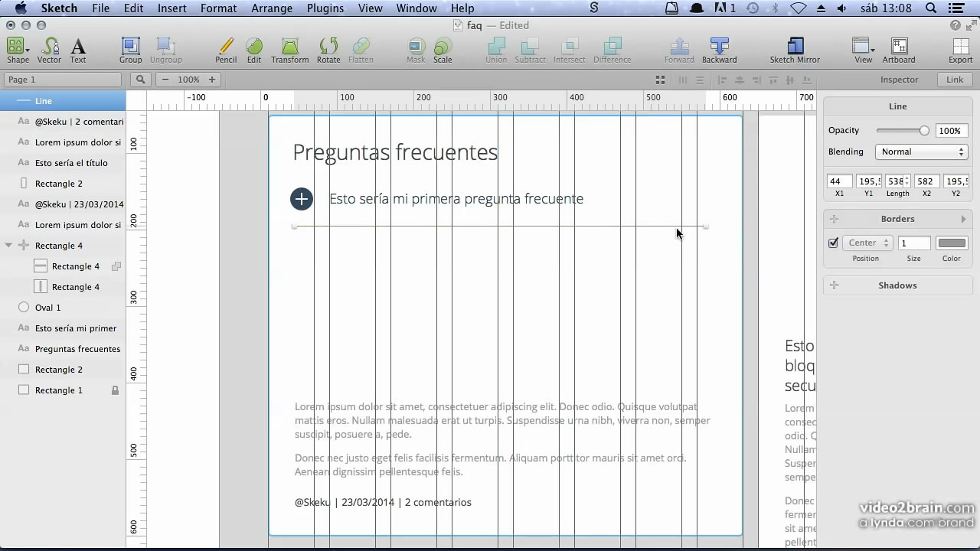Image resolution: width=980 pixels, height=551 pixels.
Task: Choose the Text tool
Action: point(78,51)
